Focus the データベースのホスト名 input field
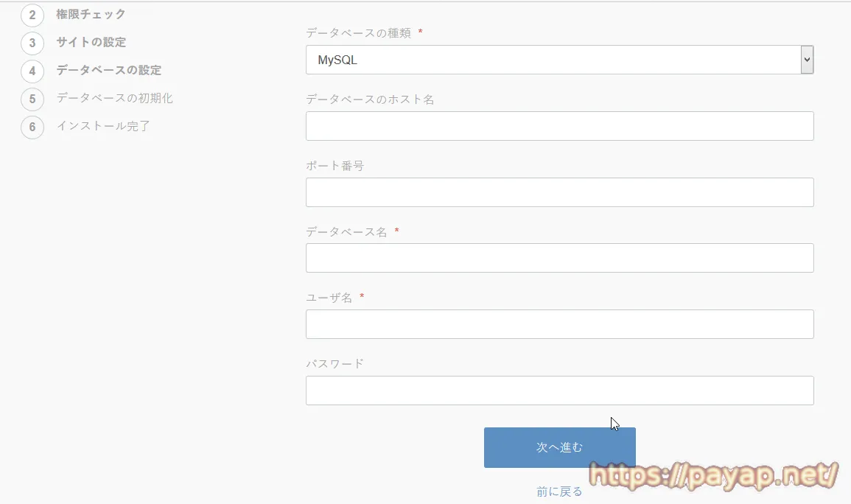851x504 pixels. click(x=559, y=126)
